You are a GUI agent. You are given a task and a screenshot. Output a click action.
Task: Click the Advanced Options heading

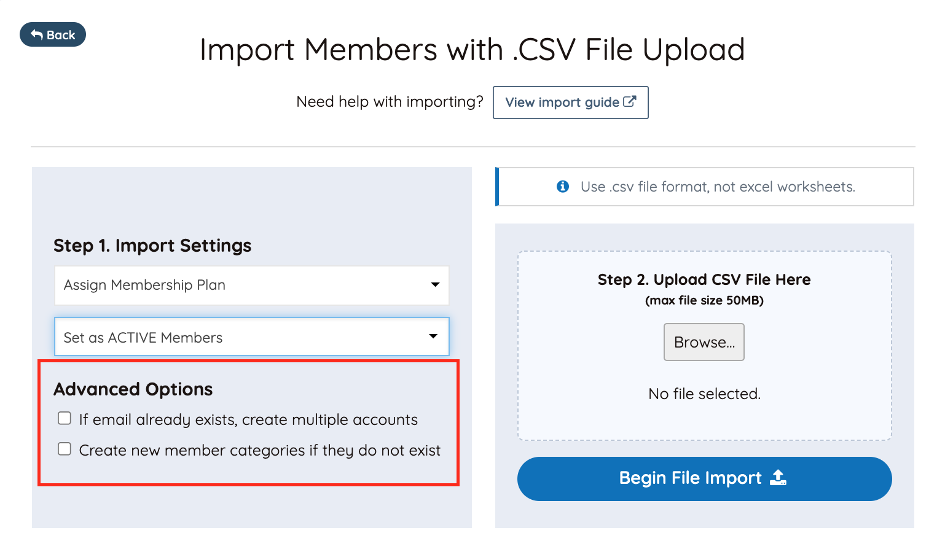click(133, 389)
